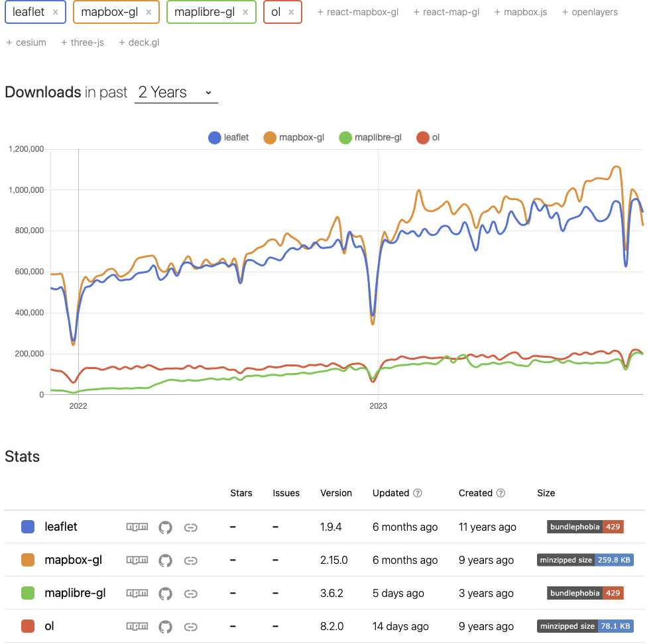
Task: Click 2022 label on chart x-axis
Action: pyautogui.click(x=78, y=406)
